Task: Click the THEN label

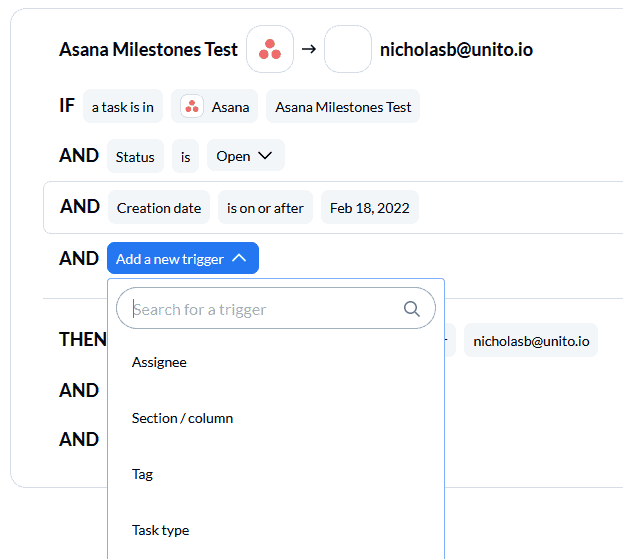Action: pos(83,340)
